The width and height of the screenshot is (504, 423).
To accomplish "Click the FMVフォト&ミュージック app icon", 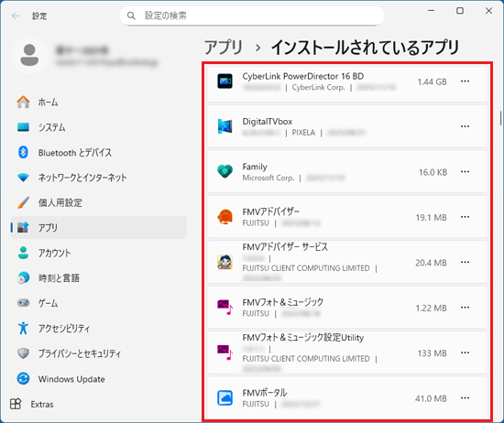I will [225, 308].
